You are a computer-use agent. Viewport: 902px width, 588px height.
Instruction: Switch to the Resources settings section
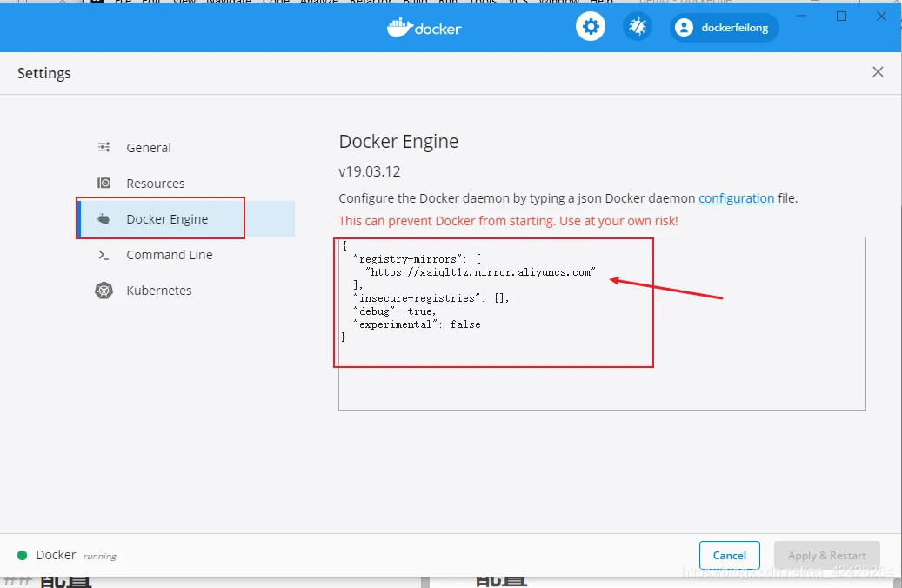tap(154, 184)
